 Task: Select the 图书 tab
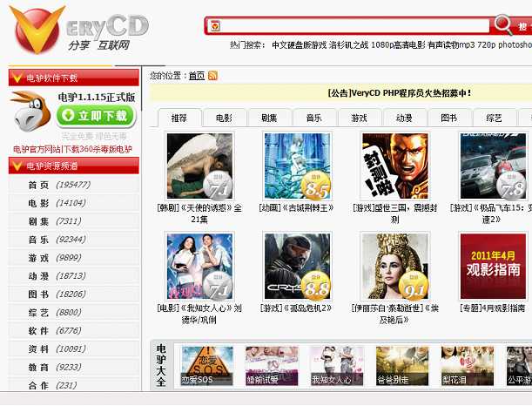449,118
